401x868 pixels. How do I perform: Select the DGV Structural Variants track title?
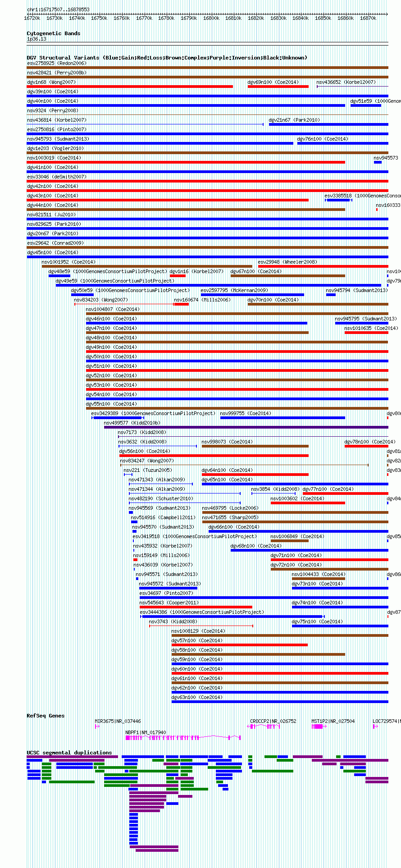pyautogui.click(x=167, y=58)
